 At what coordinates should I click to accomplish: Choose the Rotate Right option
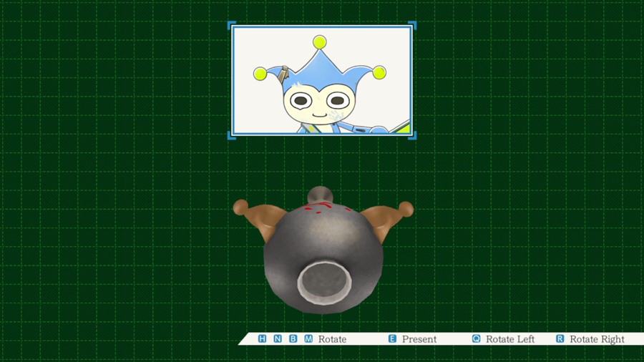point(597,339)
